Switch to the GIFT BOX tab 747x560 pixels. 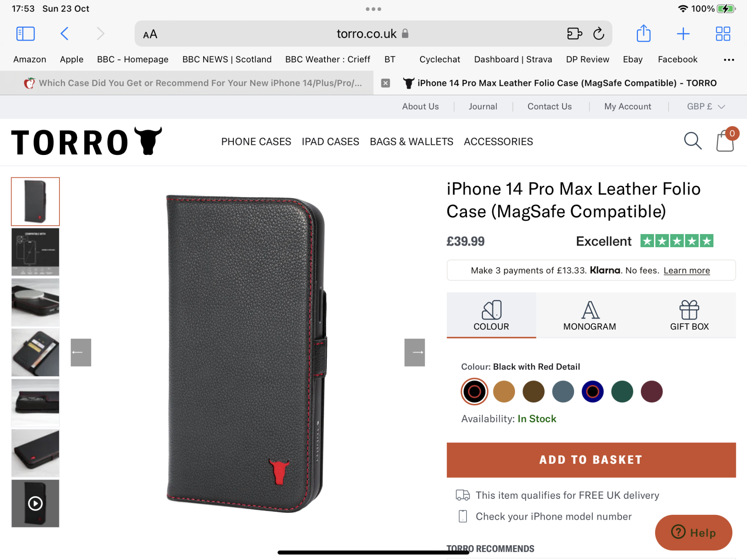(x=689, y=315)
